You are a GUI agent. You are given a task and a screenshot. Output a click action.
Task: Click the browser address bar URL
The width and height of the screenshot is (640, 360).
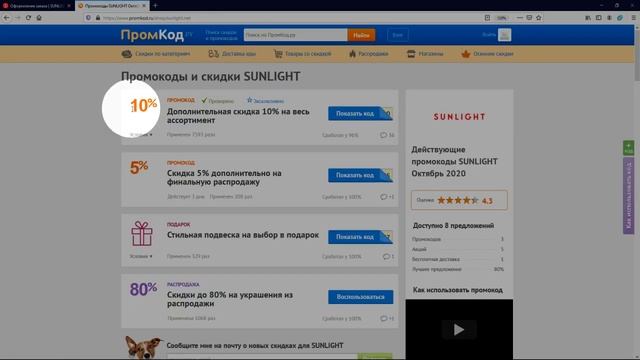click(147, 18)
